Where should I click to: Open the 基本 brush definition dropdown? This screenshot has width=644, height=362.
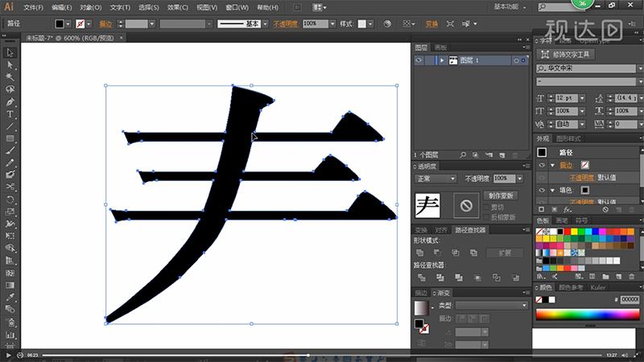click(x=265, y=24)
